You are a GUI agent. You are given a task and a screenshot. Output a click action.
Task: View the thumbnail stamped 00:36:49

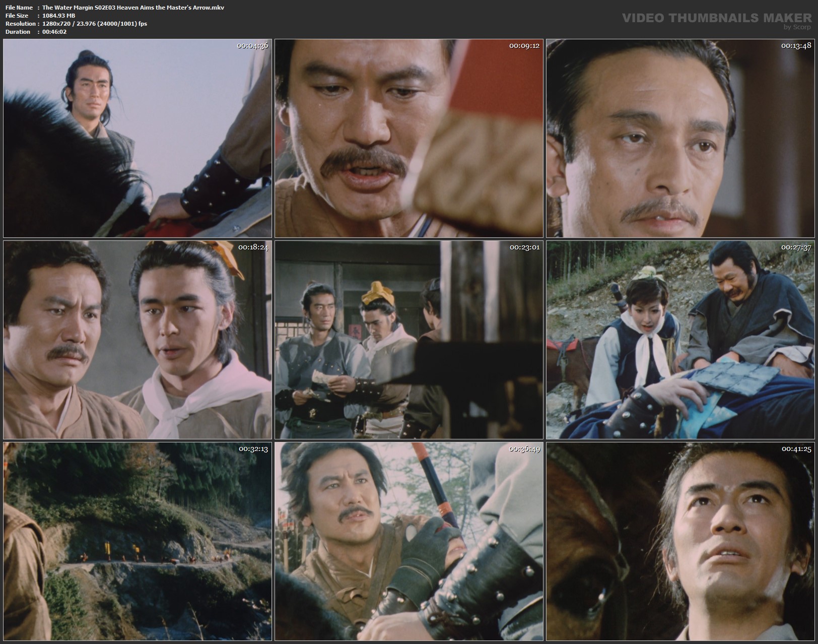click(409, 541)
